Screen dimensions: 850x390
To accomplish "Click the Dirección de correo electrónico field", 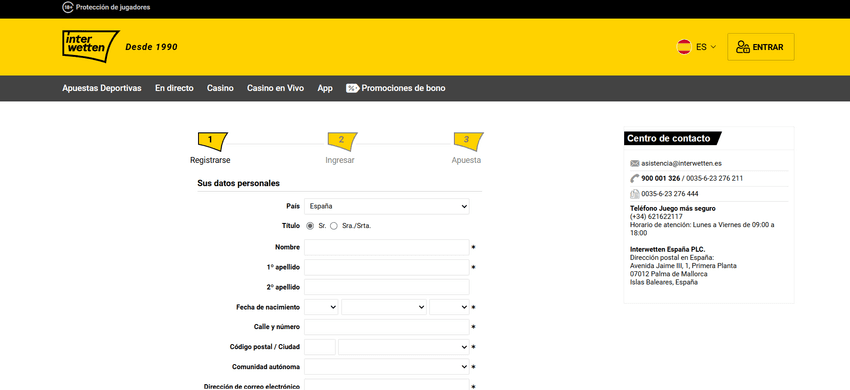I will [x=387, y=385].
